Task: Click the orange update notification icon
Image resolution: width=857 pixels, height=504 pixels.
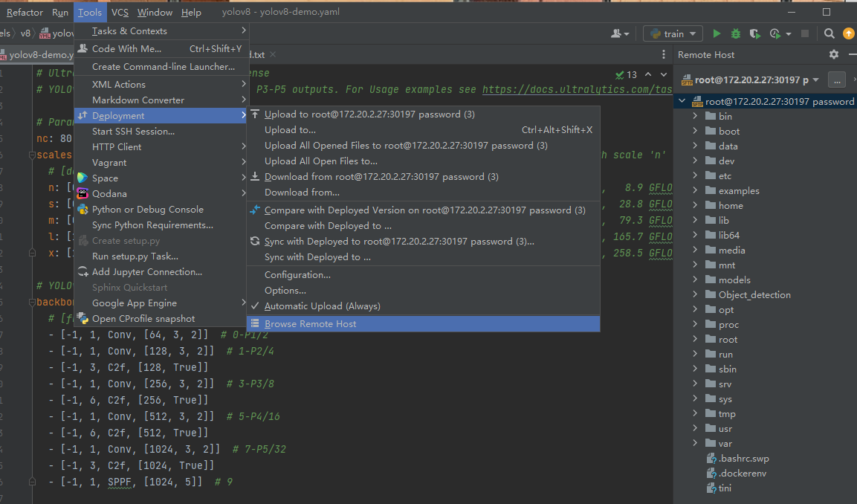Action: coord(849,34)
